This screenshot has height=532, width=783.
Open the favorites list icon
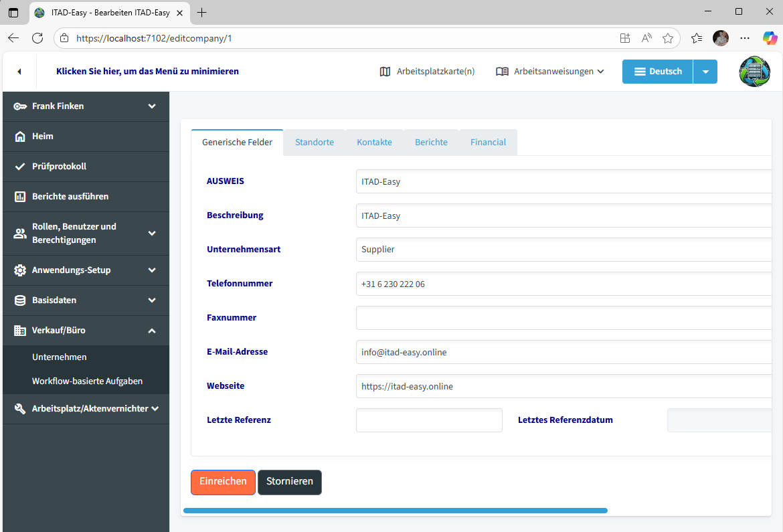pyautogui.click(x=697, y=38)
